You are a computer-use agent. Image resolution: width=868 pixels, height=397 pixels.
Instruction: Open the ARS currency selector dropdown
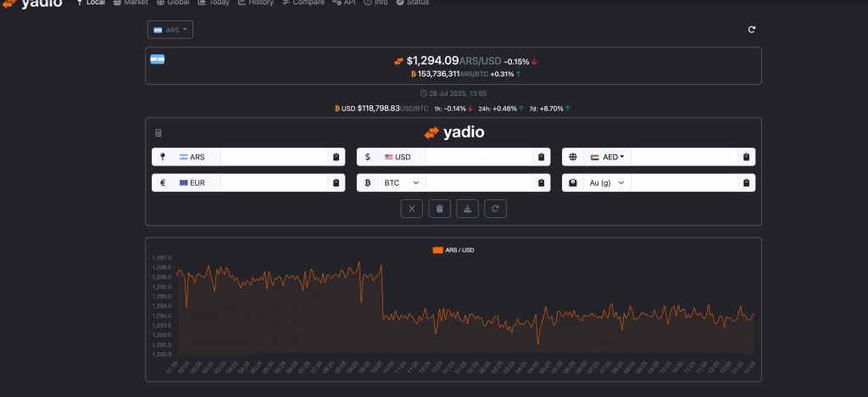pos(170,30)
